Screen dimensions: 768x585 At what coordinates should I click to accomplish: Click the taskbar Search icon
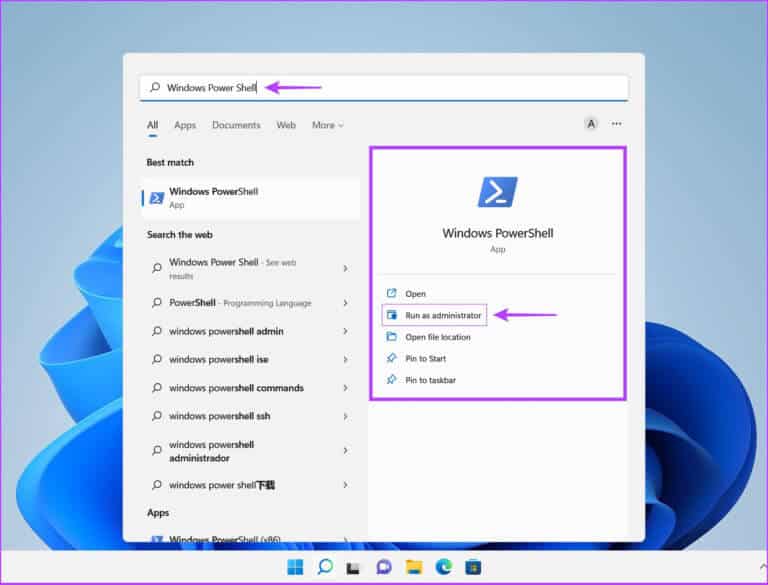325,567
